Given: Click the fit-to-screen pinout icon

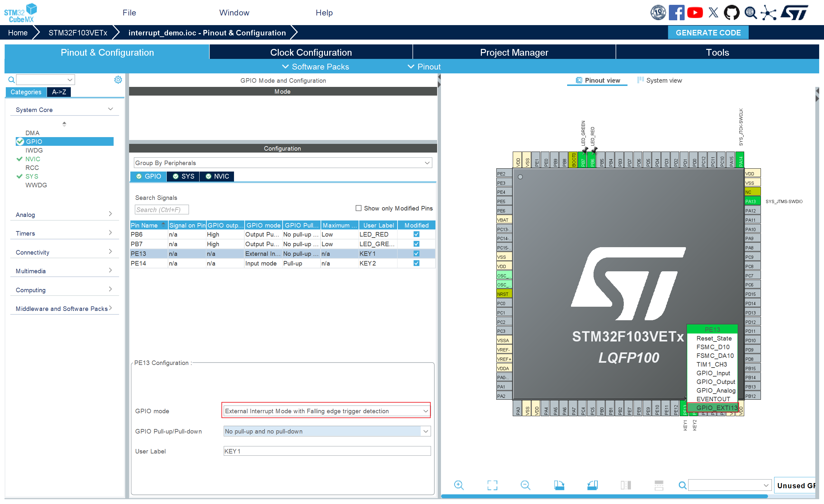Looking at the screenshot, I should (x=492, y=485).
